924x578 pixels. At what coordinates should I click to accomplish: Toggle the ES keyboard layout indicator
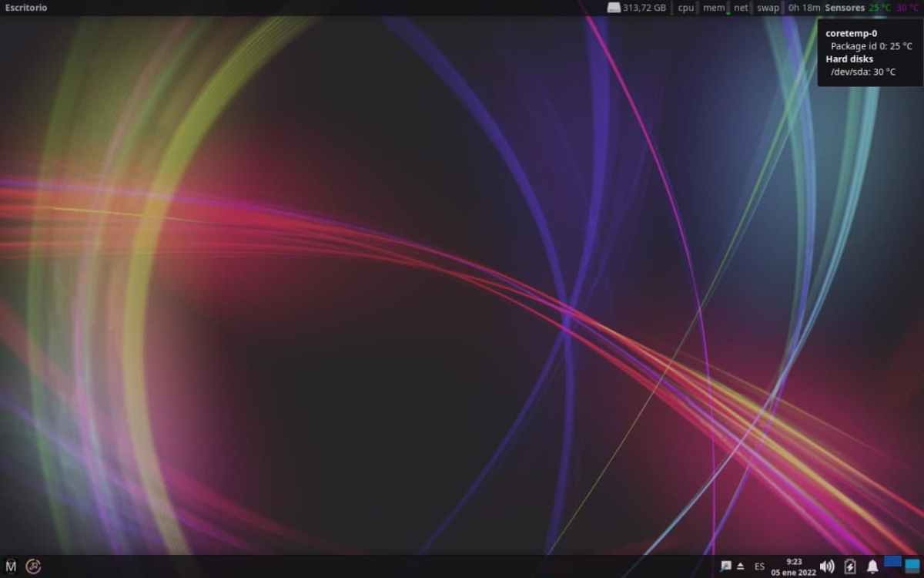pyautogui.click(x=759, y=566)
